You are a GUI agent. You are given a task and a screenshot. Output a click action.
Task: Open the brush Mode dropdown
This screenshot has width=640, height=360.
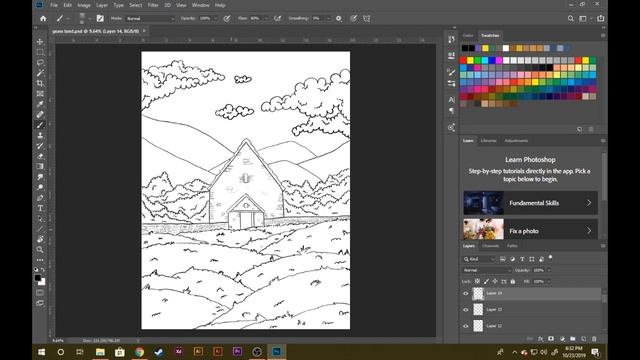[x=150, y=18]
